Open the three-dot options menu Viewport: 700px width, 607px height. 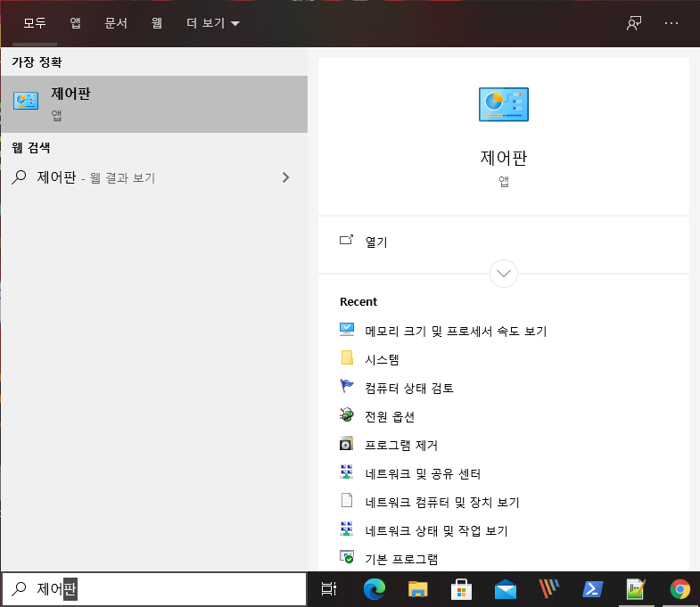pos(671,23)
